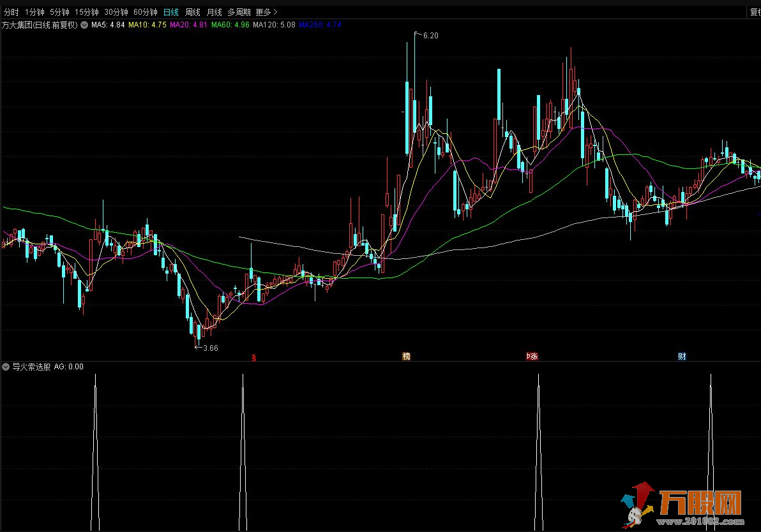Screen dimensions: 761x532
Task: Switch to the 分时 intraday view
Action: [11, 12]
